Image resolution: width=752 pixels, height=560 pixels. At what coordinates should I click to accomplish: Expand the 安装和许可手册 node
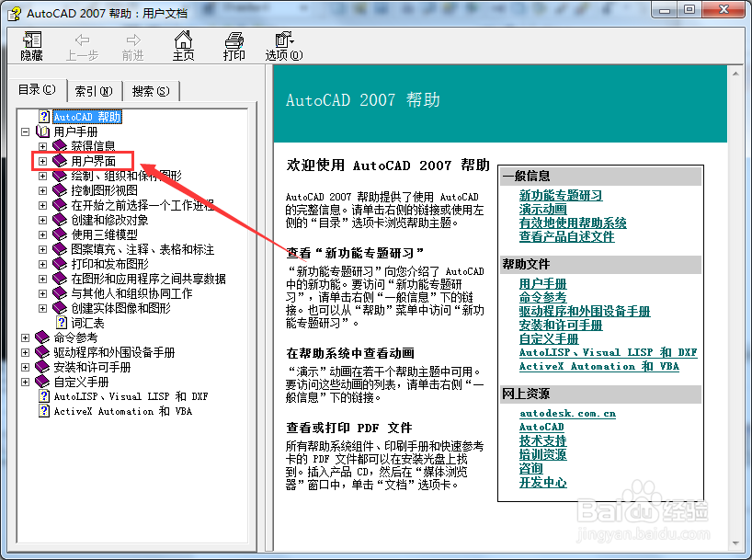click(26, 367)
